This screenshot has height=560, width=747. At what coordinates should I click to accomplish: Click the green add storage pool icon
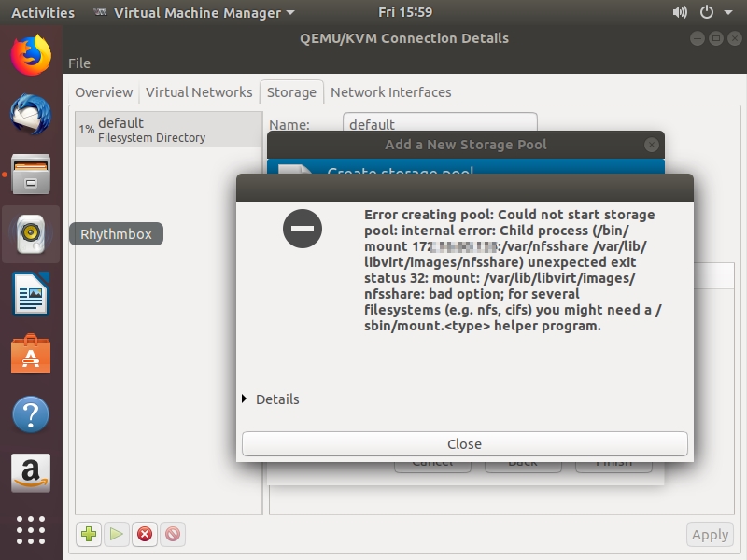click(89, 535)
